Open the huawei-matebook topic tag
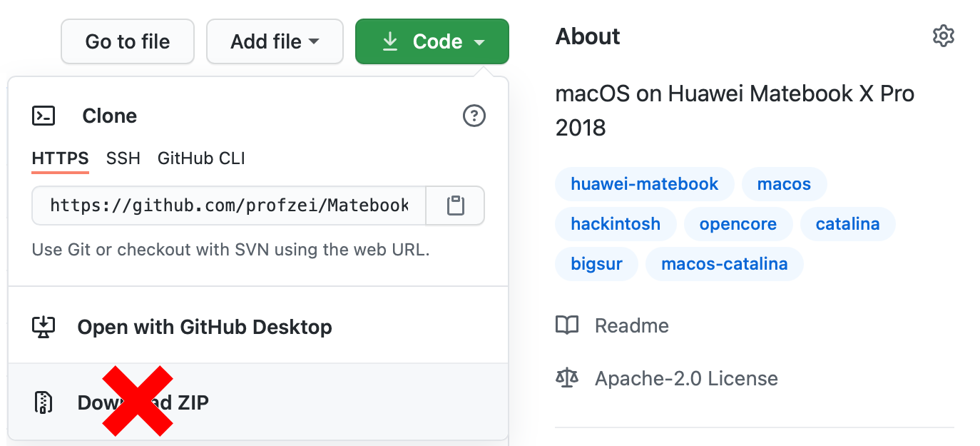Viewport: 980px width, 446px height. 645,184
